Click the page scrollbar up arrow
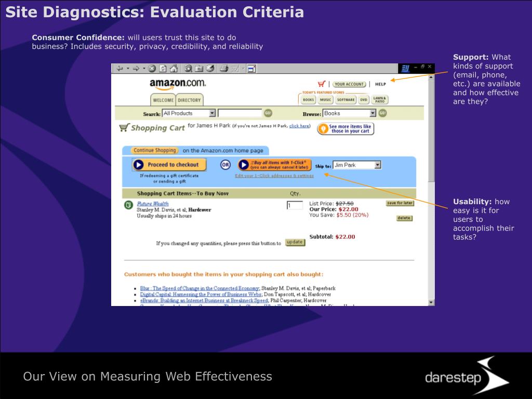This screenshot has width=532, height=399. pyautogui.click(x=431, y=77)
